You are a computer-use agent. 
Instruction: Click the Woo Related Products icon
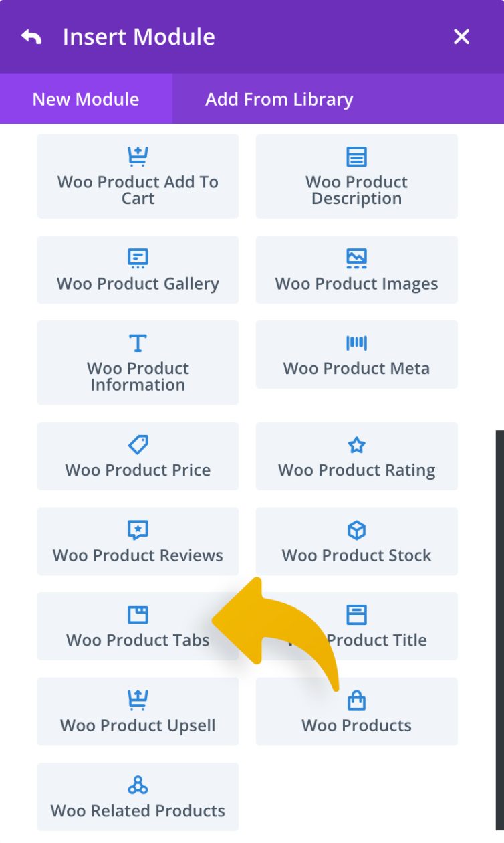[138, 784]
